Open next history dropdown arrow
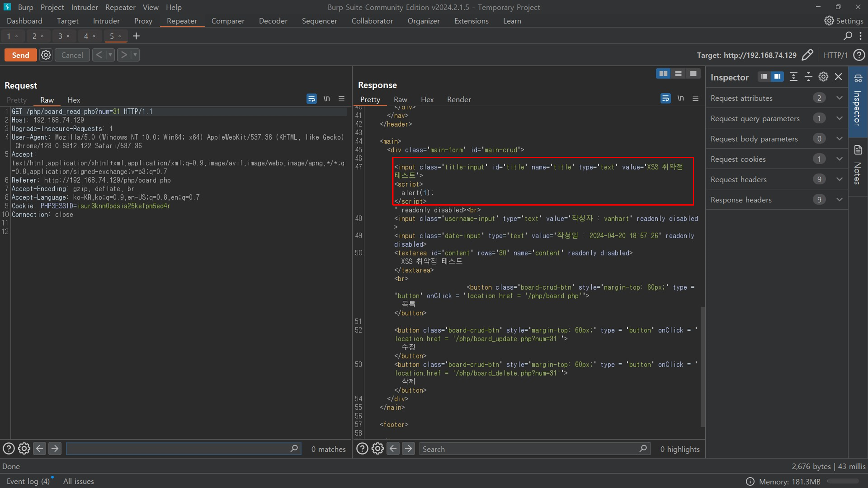 (x=135, y=55)
